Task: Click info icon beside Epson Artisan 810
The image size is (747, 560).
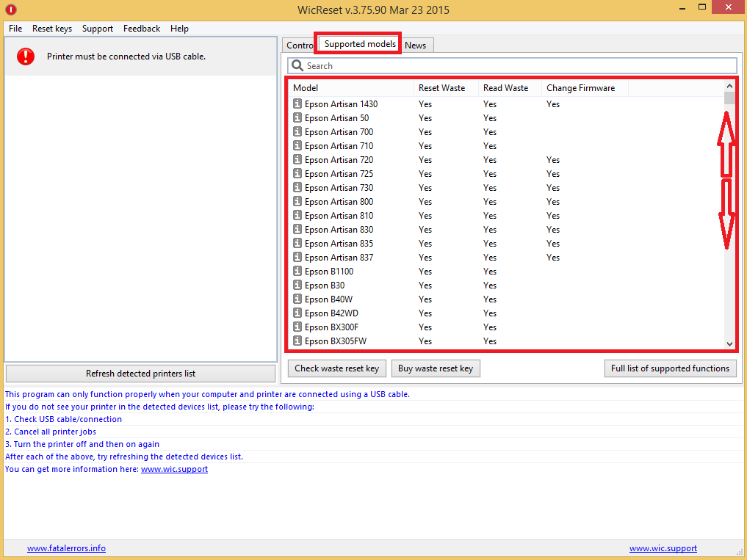Action: (297, 215)
